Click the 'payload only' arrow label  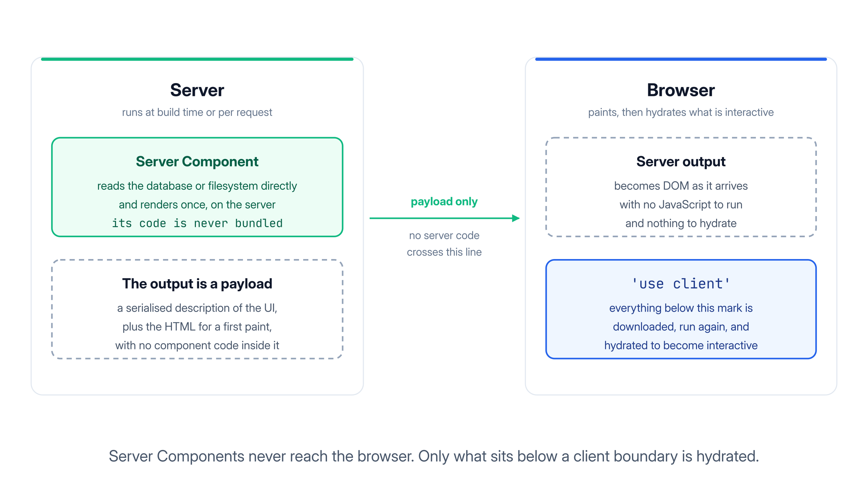click(444, 202)
